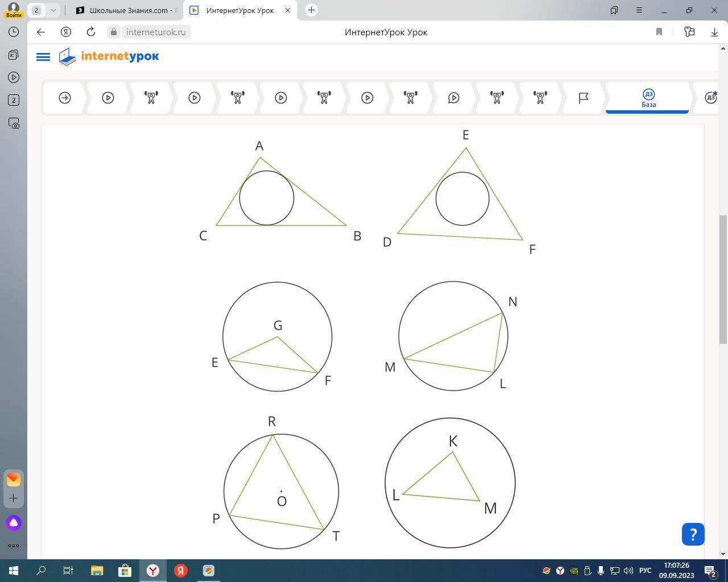728x582 pixels.
Task: Switch to the Школьные Знания.com tab
Action: 126,10
